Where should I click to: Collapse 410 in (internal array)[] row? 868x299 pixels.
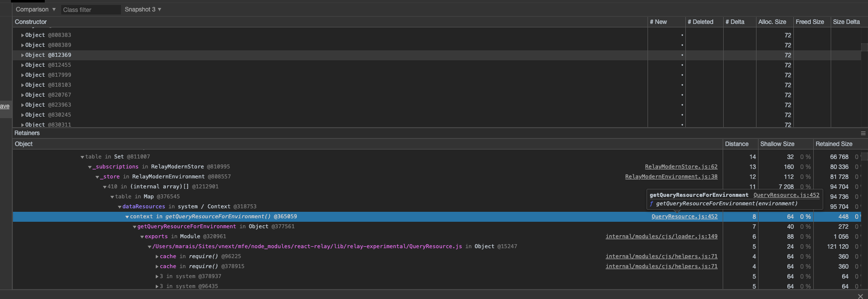pyautogui.click(x=105, y=187)
